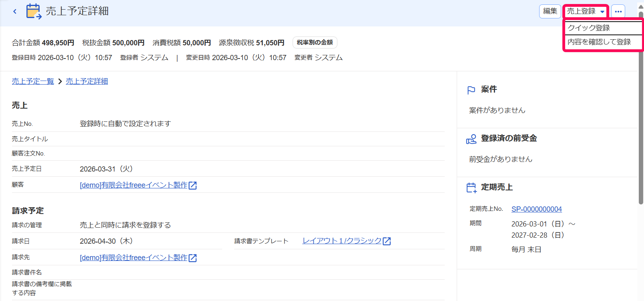This screenshot has width=644, height=301.
Task: Open the 売上予定詳細 breadcrumb link
Action: pyautogui.click(x=87, y=81)
